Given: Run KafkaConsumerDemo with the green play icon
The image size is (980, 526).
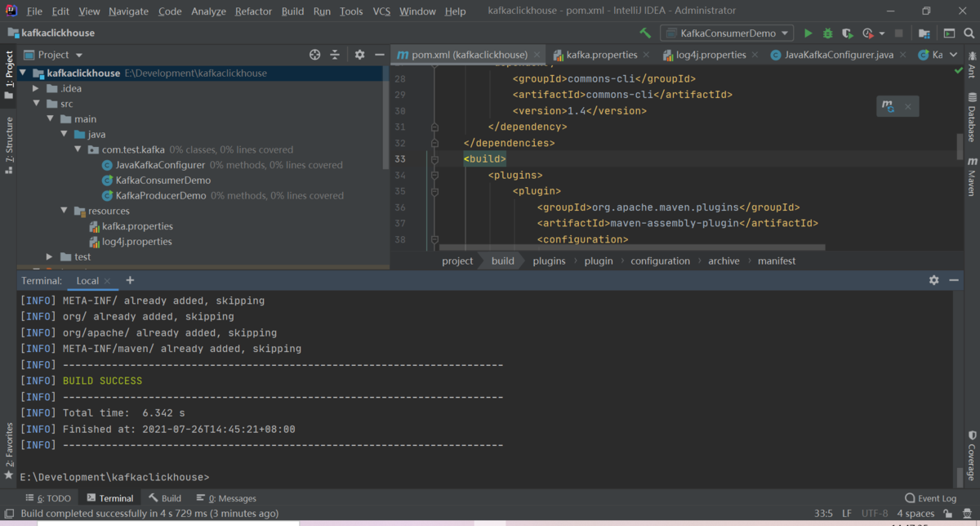Looking at the screenshot, I should pyautogui.click(x=808, y=33).
